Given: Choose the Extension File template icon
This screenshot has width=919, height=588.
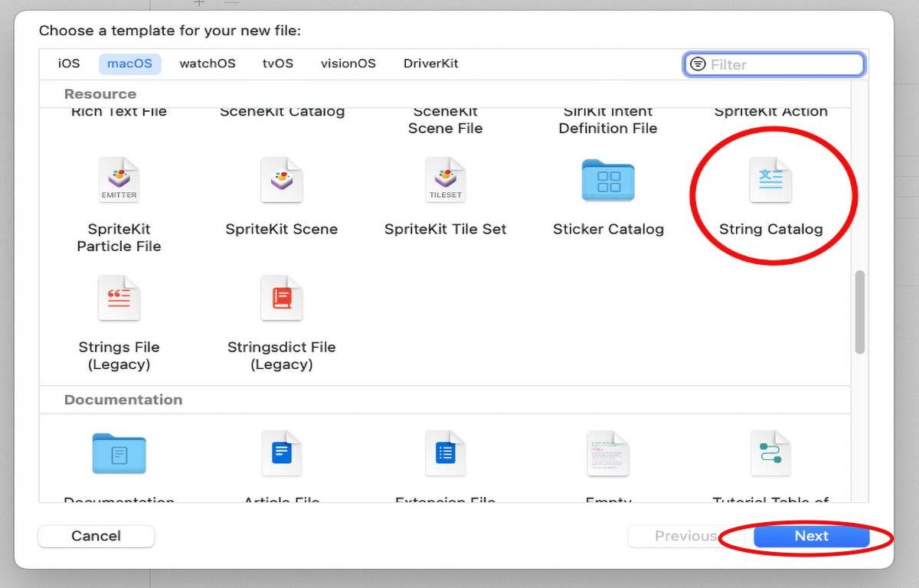Looking at the screenshot, I should pos(445,453).
